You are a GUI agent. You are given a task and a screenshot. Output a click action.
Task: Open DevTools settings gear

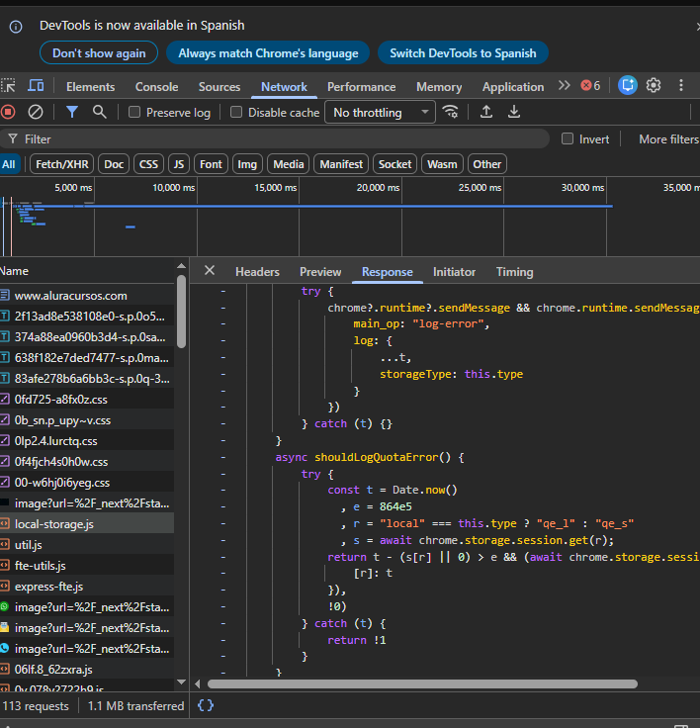tap(654, 86)
